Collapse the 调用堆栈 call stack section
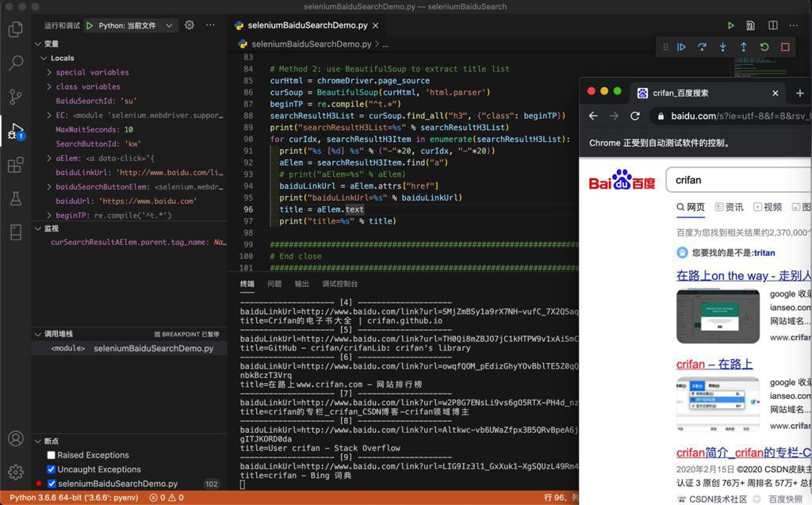Image resolution: width=812 pixels, height=505 pixels. pos(38,334)
